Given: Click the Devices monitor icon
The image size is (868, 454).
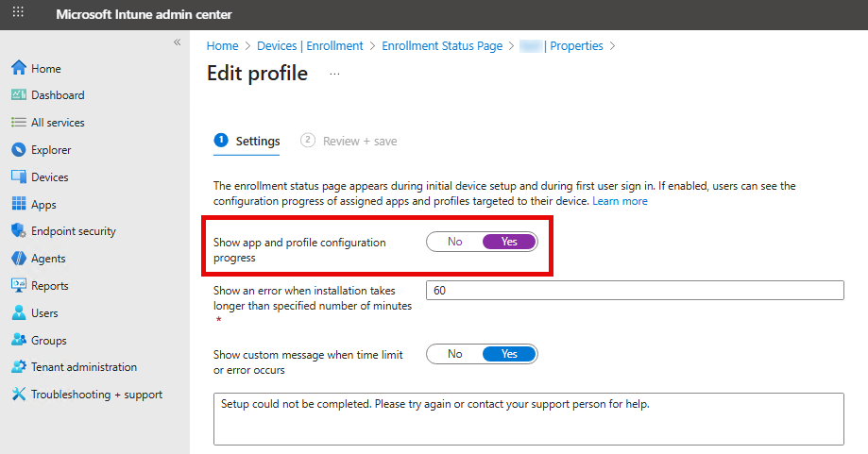Looking at the screenshot, I should [19, 177].
